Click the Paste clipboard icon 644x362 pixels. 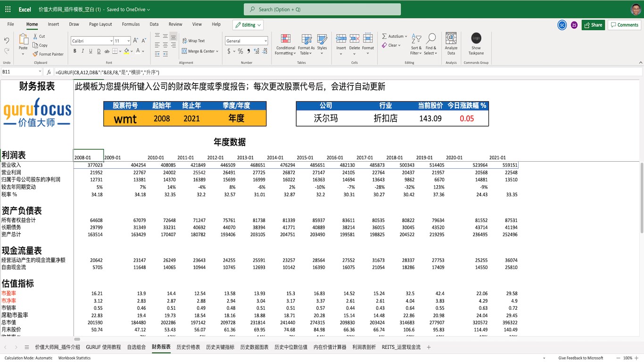point(23,39)
